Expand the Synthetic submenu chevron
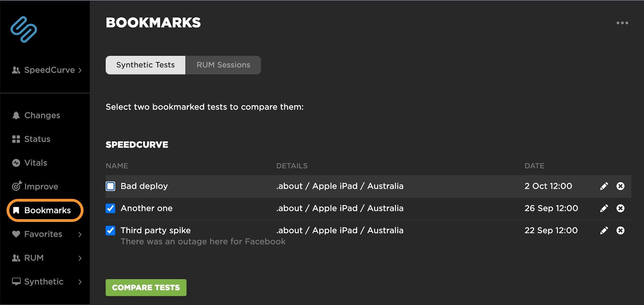Screen dimensions: 644x305 point(80,282)
